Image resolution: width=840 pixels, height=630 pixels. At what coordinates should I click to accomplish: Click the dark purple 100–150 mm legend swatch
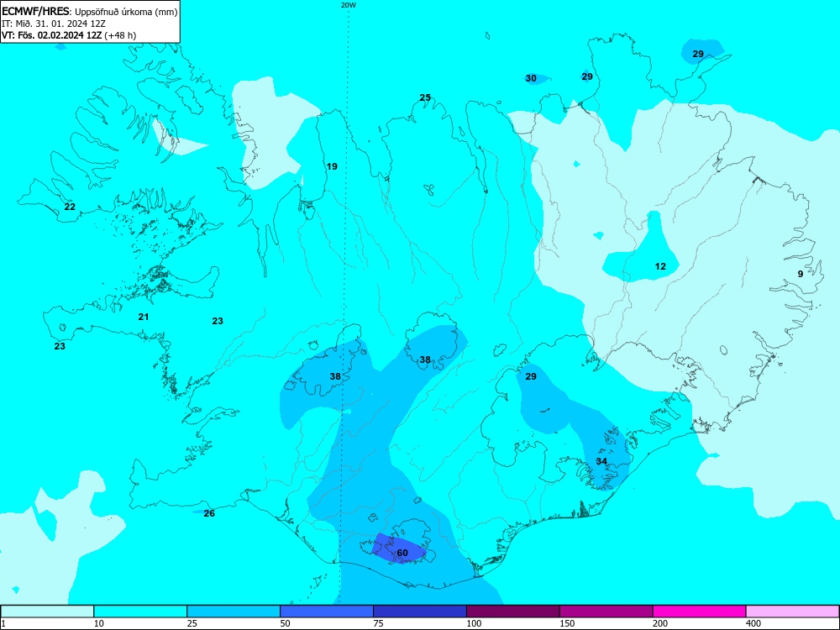513,612
